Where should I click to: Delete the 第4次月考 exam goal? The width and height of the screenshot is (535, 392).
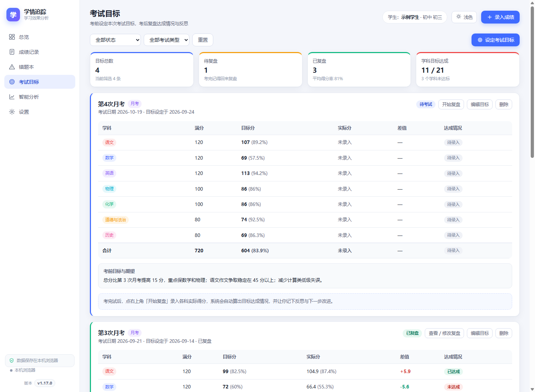pos(504,104)
